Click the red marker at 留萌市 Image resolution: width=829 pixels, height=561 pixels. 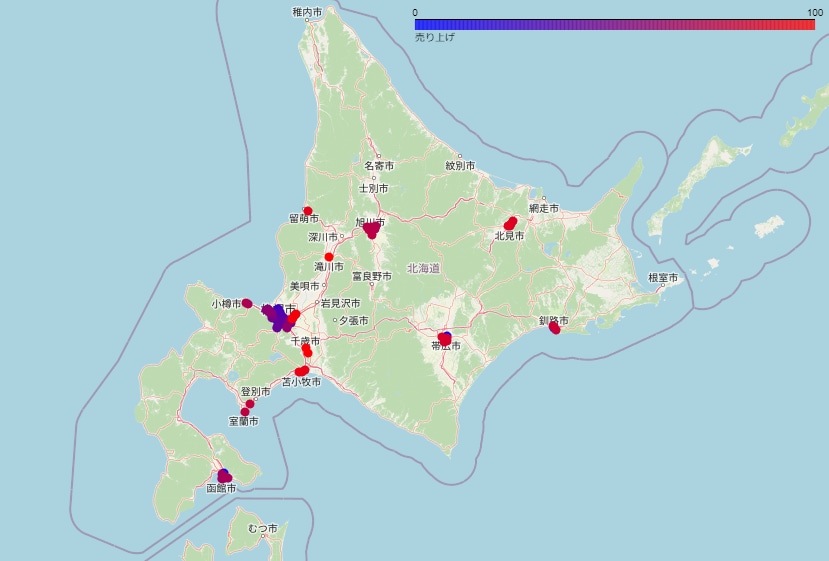coord(308,210)
